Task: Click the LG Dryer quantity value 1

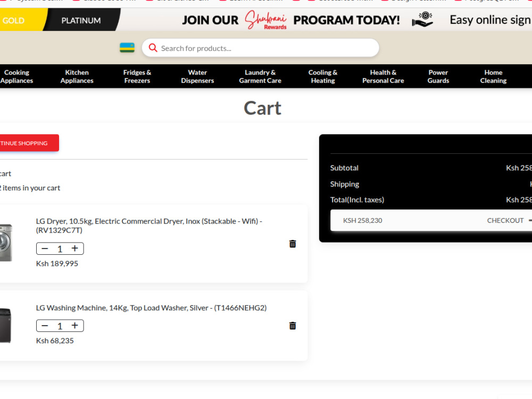Action: point(60,248)
